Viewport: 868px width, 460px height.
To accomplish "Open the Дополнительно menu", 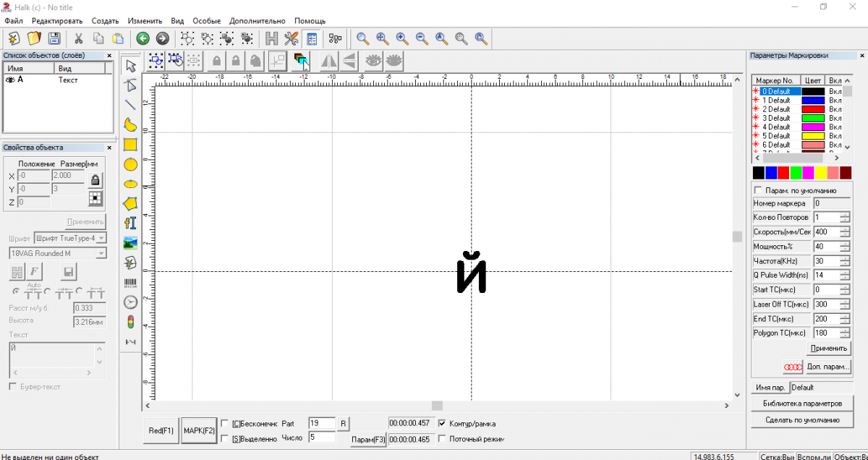I will pyautogui.click(x=258, y=21).
